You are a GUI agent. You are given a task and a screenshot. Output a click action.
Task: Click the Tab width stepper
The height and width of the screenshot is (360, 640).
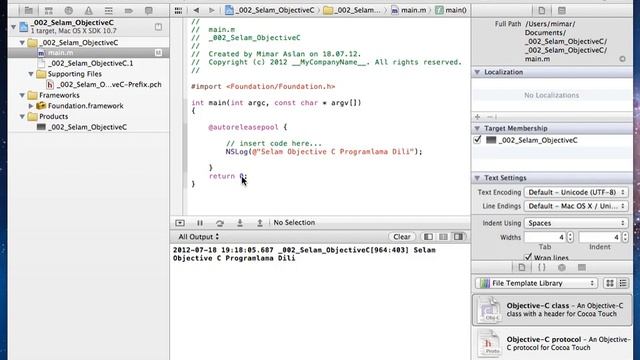(x=570, y=237)
